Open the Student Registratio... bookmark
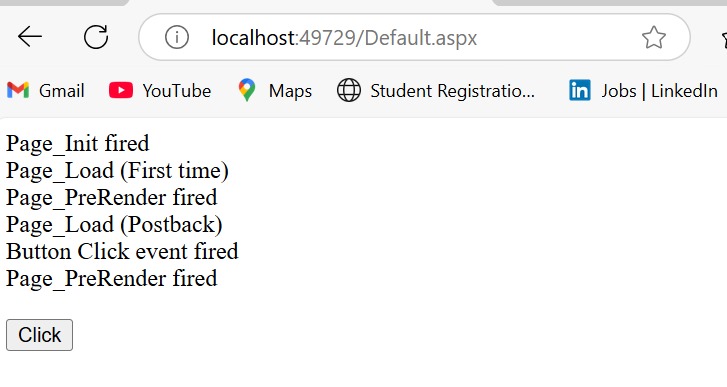The width and height of the screenshot is (727, 387). (x=453, y=91)
